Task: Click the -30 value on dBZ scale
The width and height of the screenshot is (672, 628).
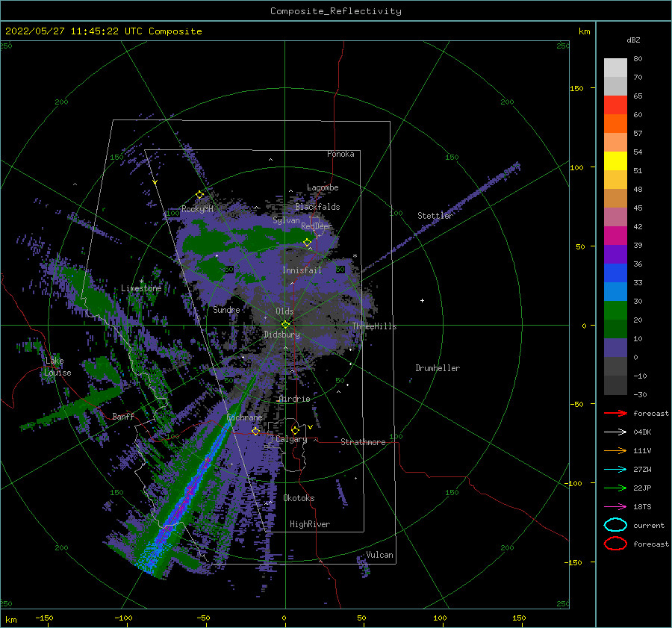Action: tap(641, 394)
